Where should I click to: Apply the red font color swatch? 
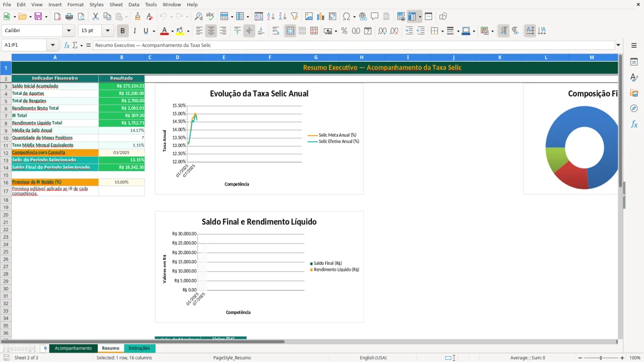click(164, 31)
